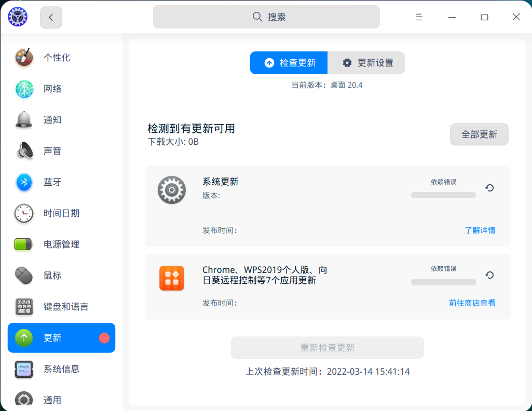Retry the System Update with refresh icon

click(489, 188)
